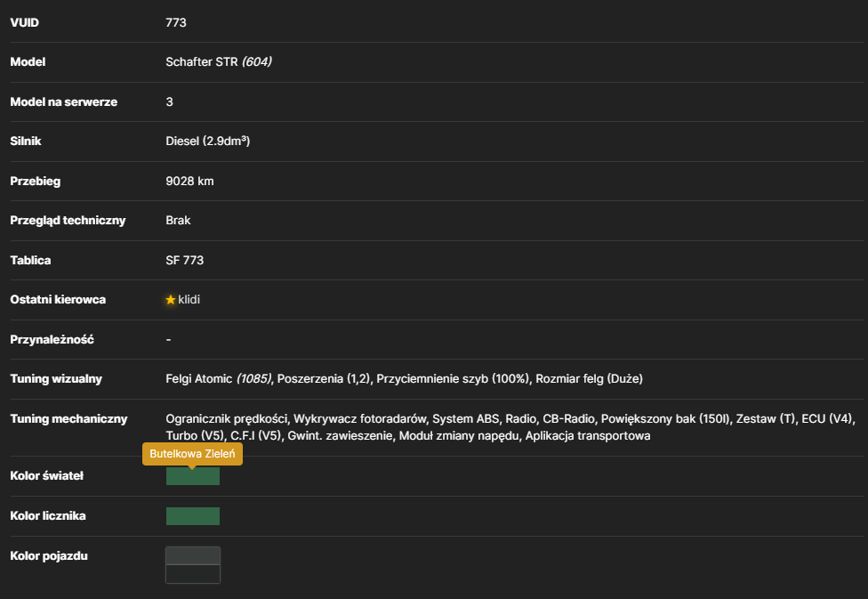Click the Powiększony bak (150l) entry

click(x=665, y=419)
